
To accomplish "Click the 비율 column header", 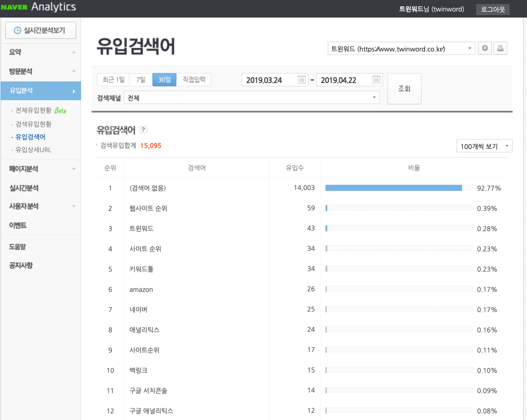I will click(x=414, y=168).
